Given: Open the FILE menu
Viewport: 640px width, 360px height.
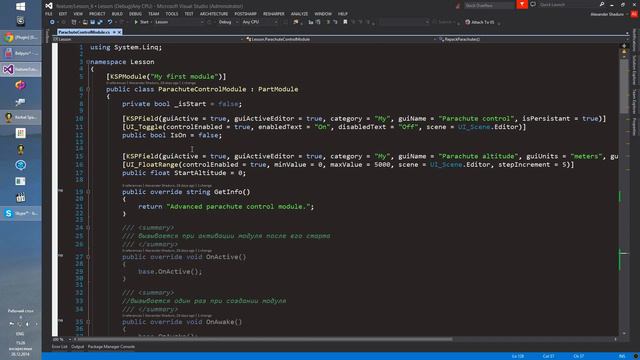Looking at the screenshot, I should 49,14.
